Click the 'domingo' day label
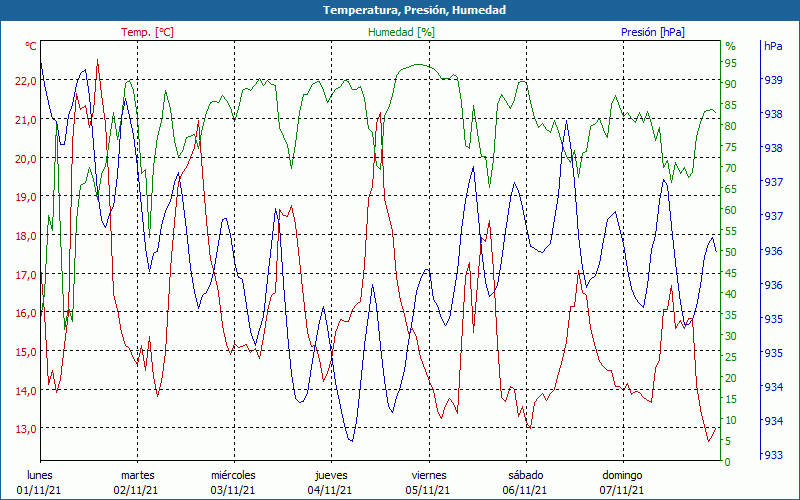Screen dimensions: 800x500 [622, 475]
